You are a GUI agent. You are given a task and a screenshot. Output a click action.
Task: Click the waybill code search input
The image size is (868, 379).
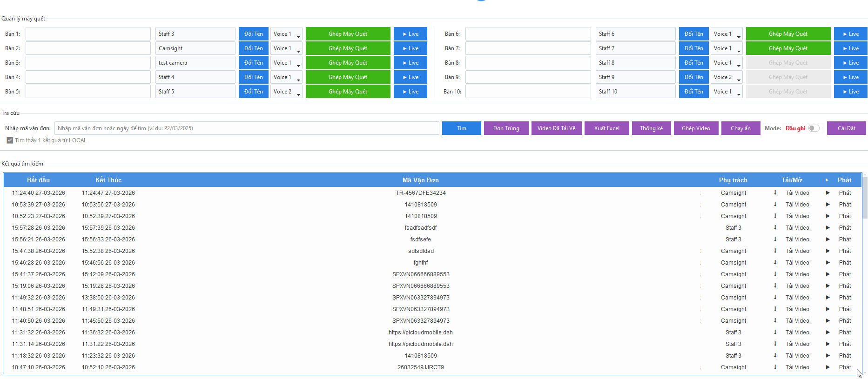point(246,128)
